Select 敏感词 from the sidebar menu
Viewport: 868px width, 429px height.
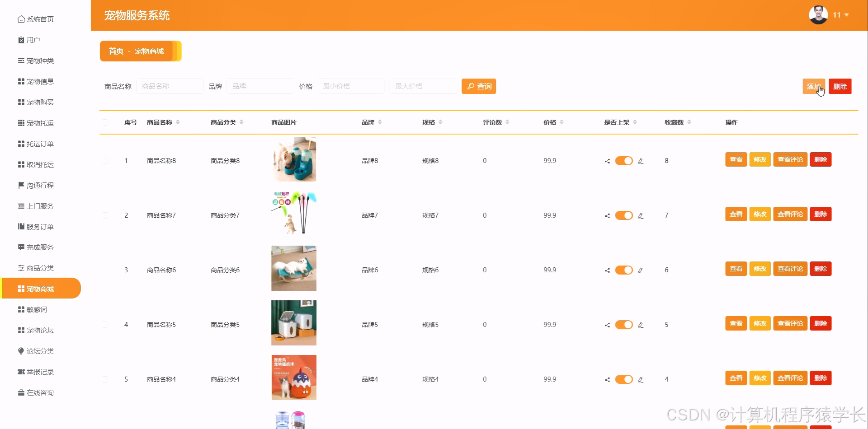(x=35, y=309)
